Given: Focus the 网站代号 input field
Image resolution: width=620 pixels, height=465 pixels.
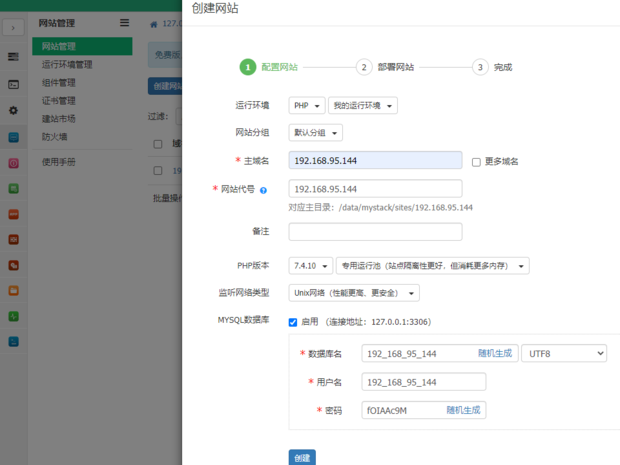Looking at the screenshot, I should pos(375,189).
